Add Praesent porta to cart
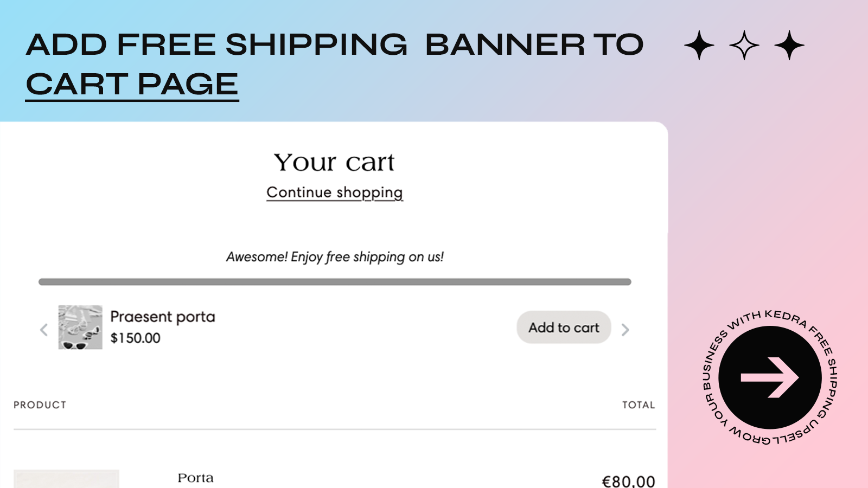The width and height of the screenshot is (868, 488). [564, 328]
